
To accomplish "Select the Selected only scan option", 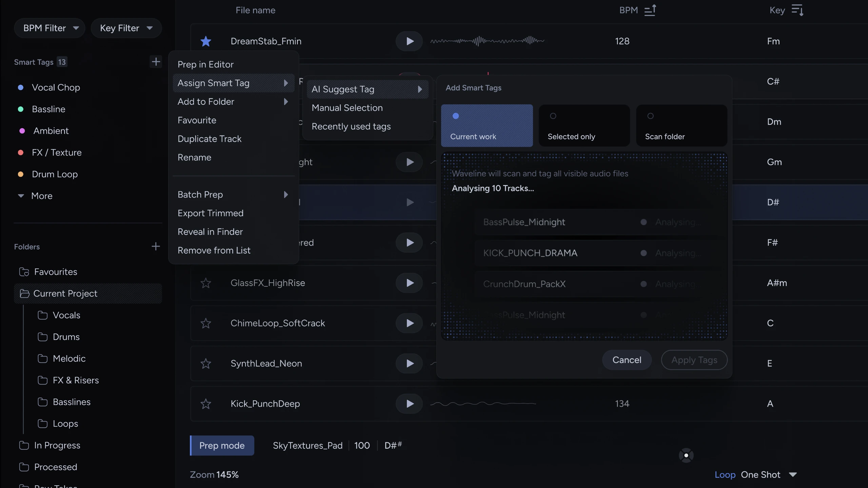I will pyautogui.click(x=584, y=126).
